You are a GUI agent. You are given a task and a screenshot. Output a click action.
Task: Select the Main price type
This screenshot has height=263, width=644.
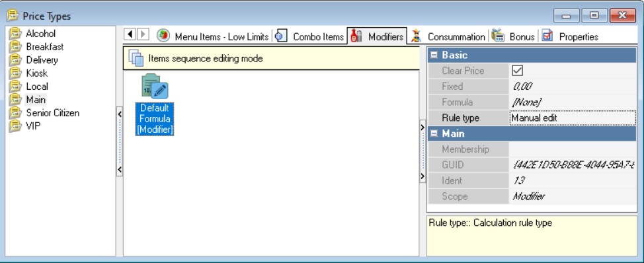36,99
